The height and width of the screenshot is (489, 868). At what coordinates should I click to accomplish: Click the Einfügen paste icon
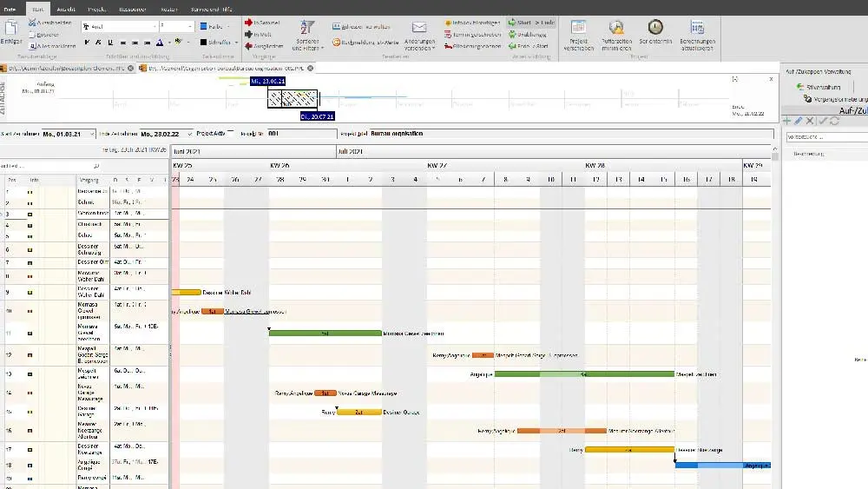pos(11,30)
